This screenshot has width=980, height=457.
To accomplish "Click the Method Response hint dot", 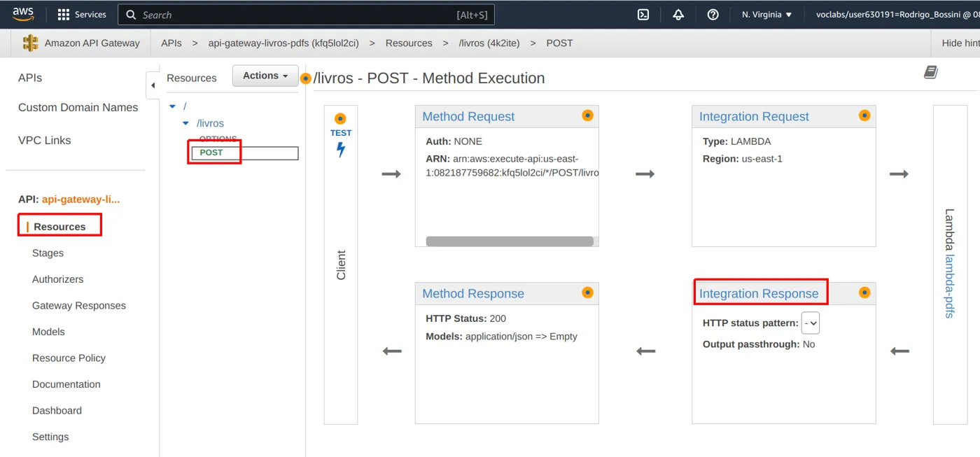I will pyautogui.click(x=587, y=293).
